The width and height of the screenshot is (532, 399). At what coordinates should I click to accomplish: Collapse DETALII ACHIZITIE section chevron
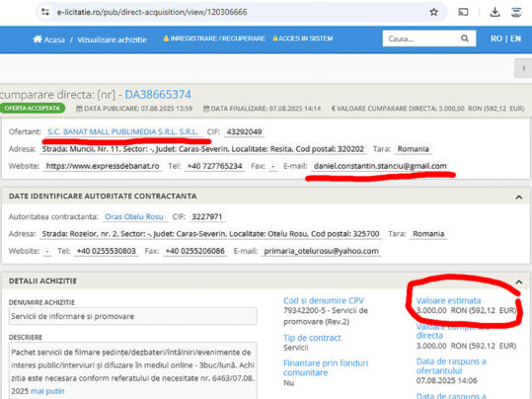pos(519,281)
